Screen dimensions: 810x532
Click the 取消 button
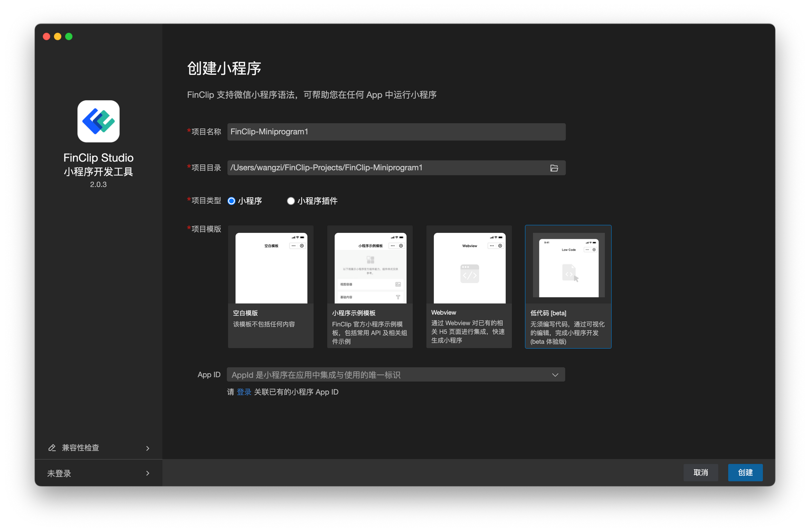tap(700, 472)
